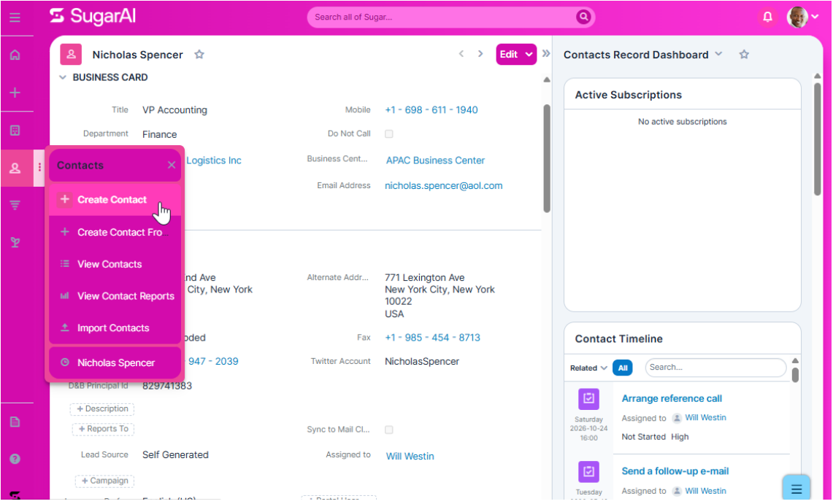
Task: Open the Opportunities funnel icon in sidebar
Action: coord(15,205)
